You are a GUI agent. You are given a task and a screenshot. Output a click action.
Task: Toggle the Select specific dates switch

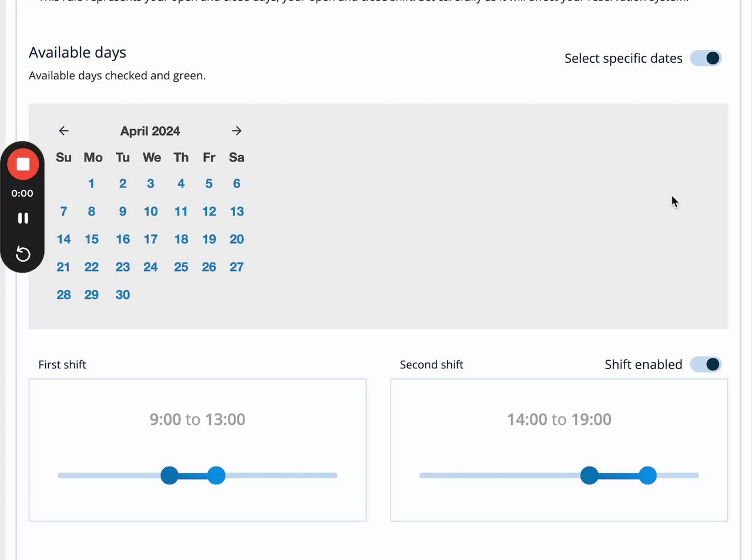point(706,58)
